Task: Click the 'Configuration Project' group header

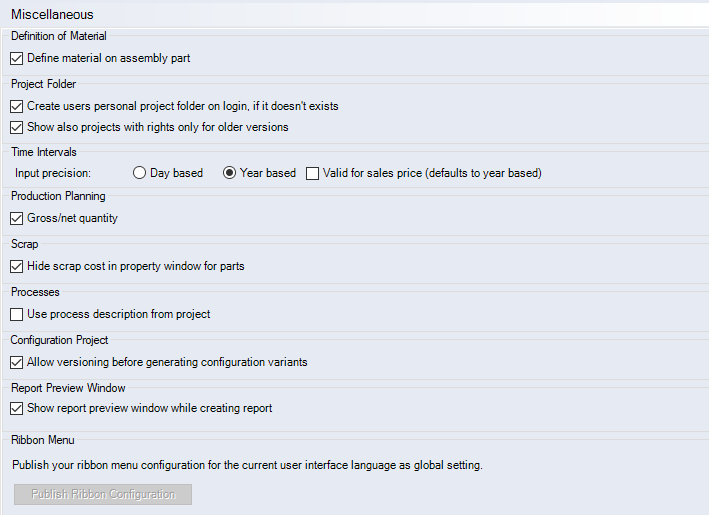Action: (x=59, y=340)
